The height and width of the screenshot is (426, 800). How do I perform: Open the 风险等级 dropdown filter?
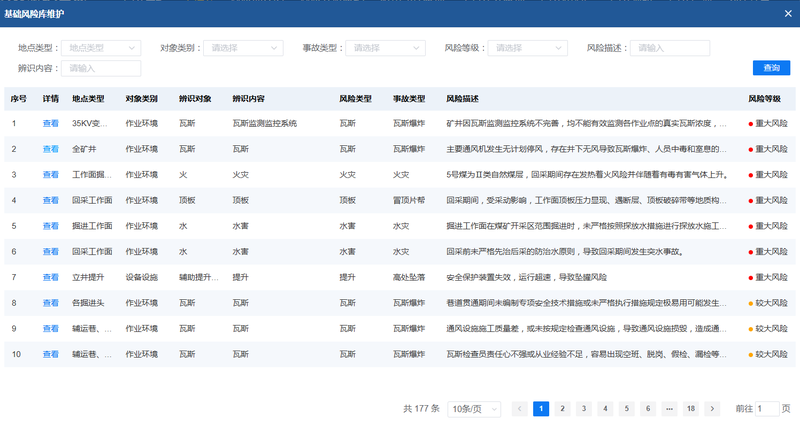click(528, 48)
